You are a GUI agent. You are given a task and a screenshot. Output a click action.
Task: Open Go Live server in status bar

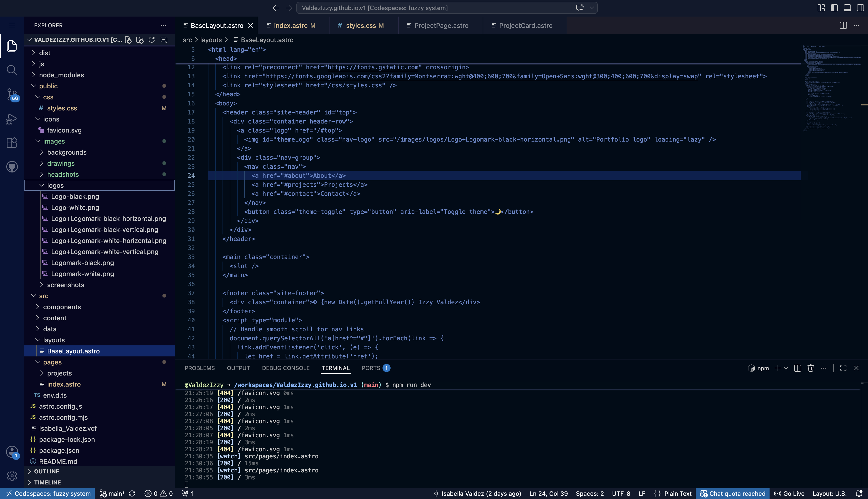click(x=789, y=493)
